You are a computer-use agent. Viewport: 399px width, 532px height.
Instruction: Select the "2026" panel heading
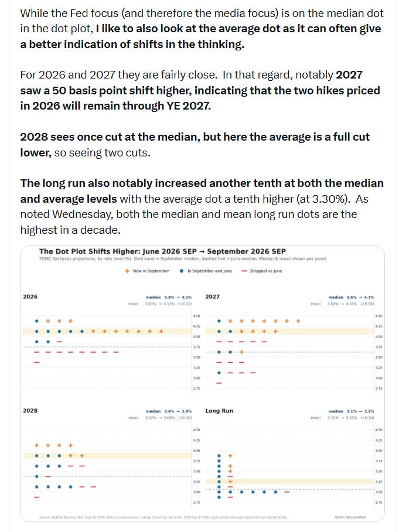[30, 296]
